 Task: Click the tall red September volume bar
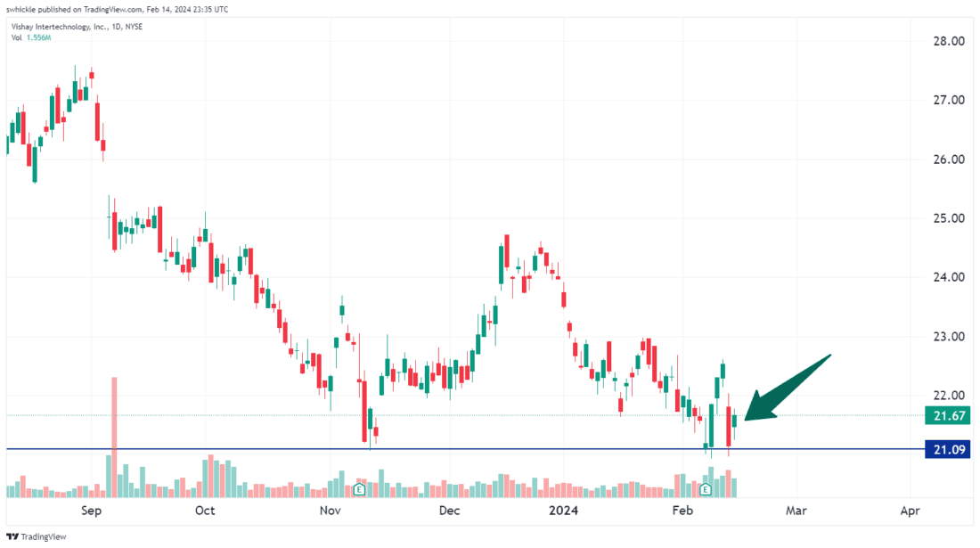coord(114,428)
